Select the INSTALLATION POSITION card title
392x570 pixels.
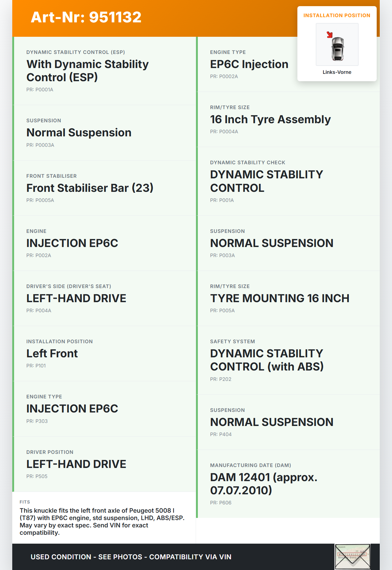coord(337,15)
